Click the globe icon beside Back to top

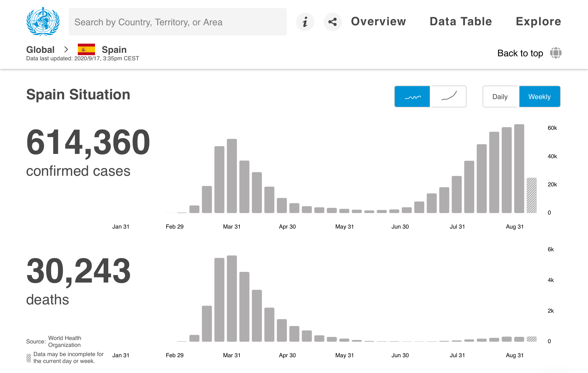click(x=556, y=53)
